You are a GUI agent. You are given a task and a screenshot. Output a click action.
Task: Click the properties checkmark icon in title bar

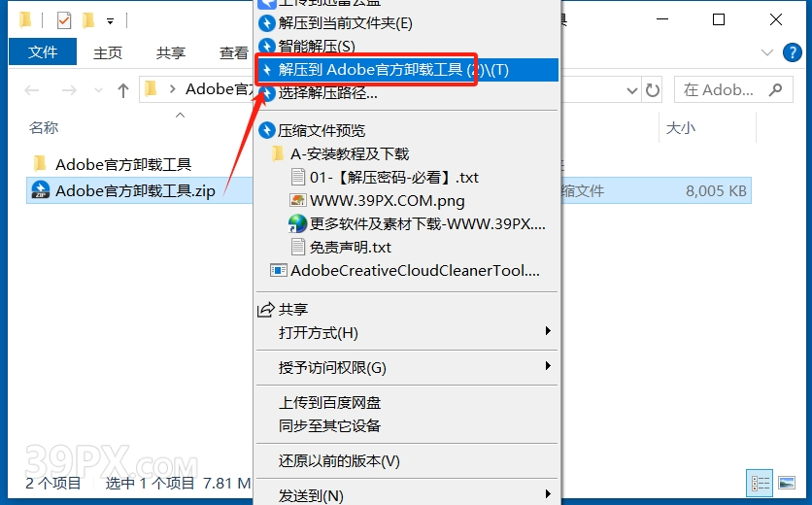click(x=64, y=20)
